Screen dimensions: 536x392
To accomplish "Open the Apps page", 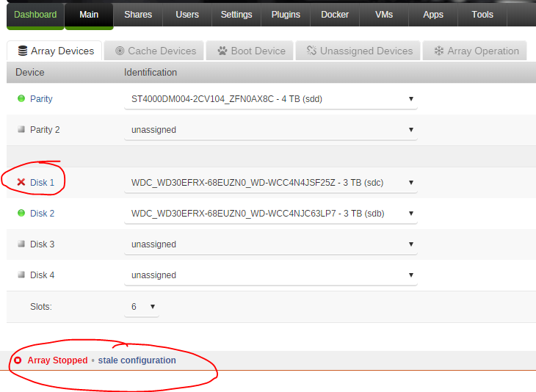I will [x=433, y=15].
